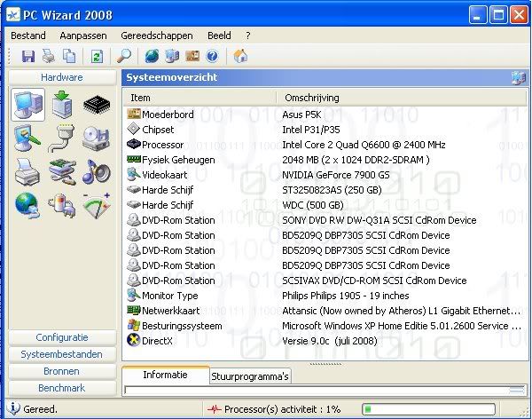The image size is (532, 419).
Task: Select the Multimedia speaker and note icon
Action: click(97, 172)
